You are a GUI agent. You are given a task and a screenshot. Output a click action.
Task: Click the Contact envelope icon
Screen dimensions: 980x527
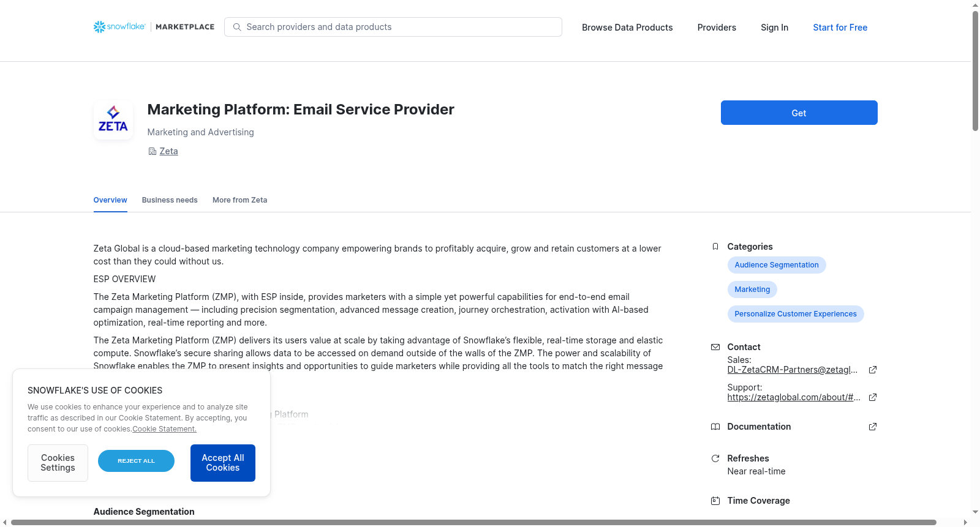click(715, 347)
